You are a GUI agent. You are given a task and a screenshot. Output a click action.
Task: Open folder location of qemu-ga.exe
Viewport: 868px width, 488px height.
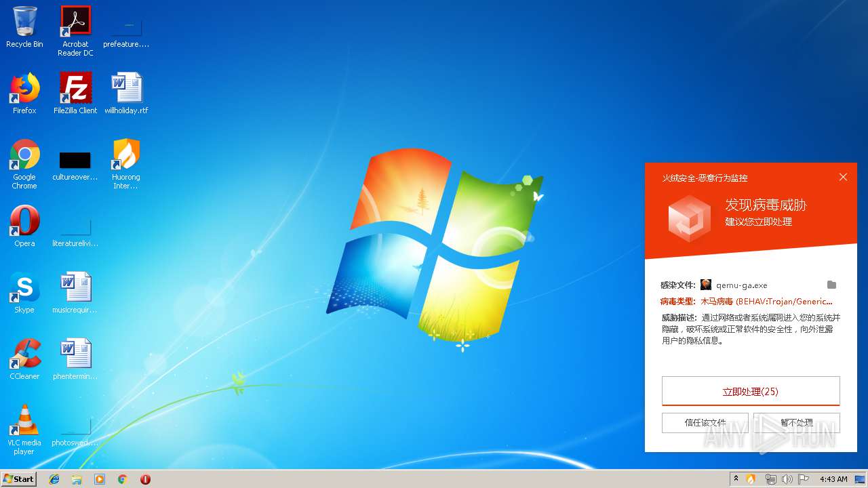[832, 285]
